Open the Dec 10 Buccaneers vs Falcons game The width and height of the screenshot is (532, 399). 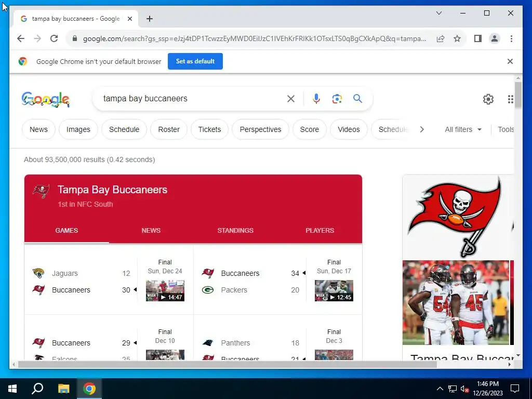109,338
